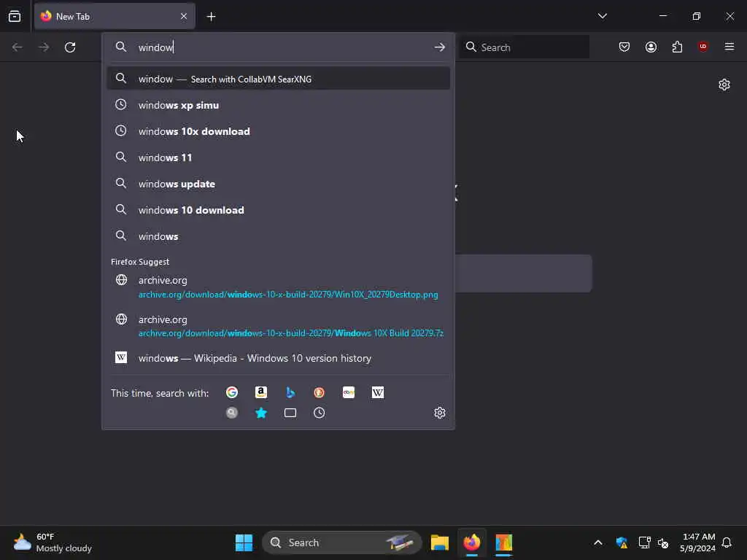This screenshot has height=560, width=747.
Task: Search this time with Amazon
Action: [261, 392]
